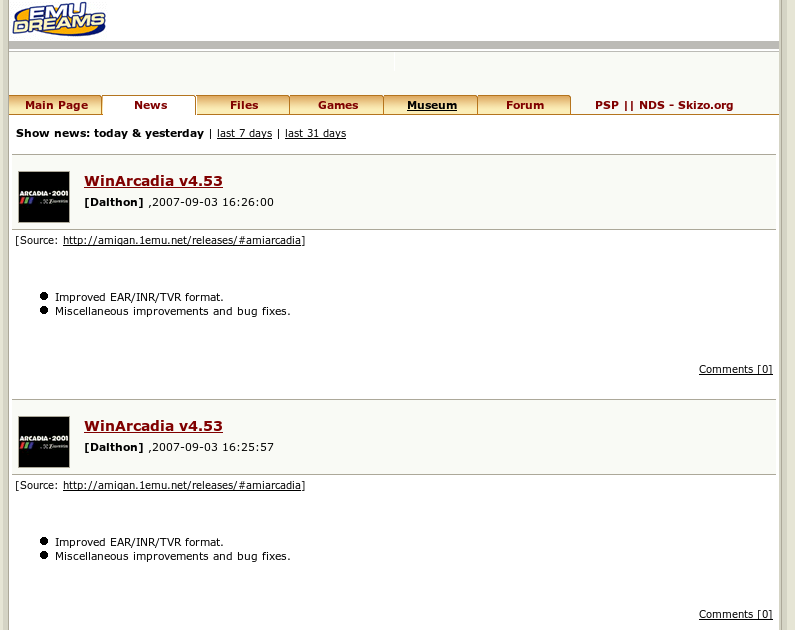Open the Main Page tab
795x630 pixels.
point(56,105)
